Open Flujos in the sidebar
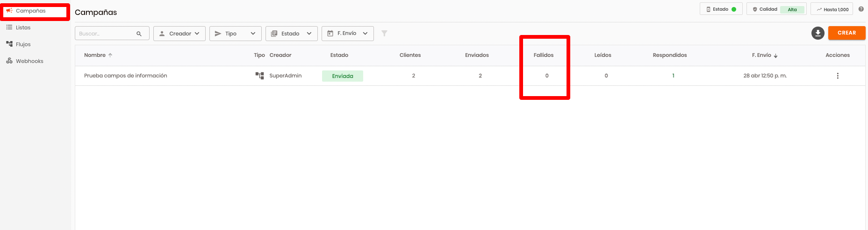 (23, 44)
